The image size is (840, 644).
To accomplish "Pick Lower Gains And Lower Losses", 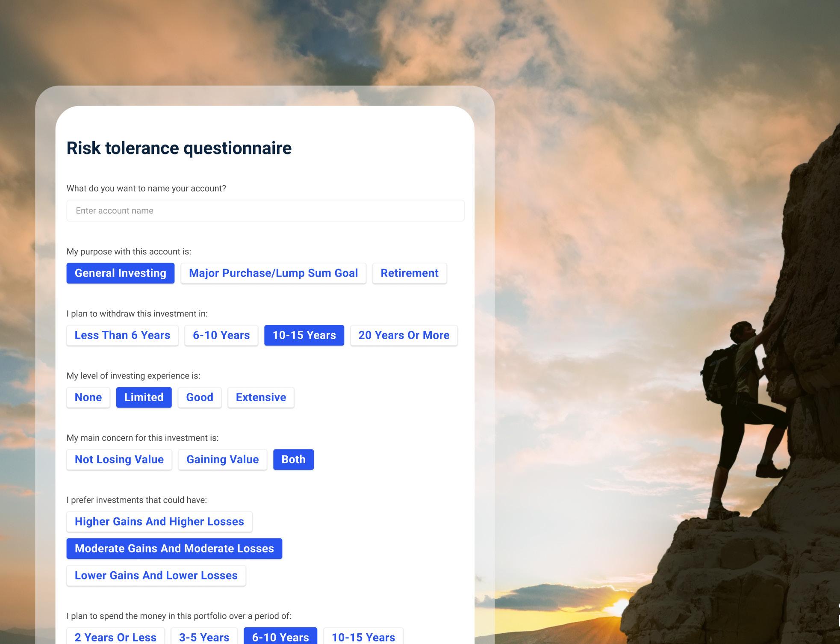I will [156, 575].
